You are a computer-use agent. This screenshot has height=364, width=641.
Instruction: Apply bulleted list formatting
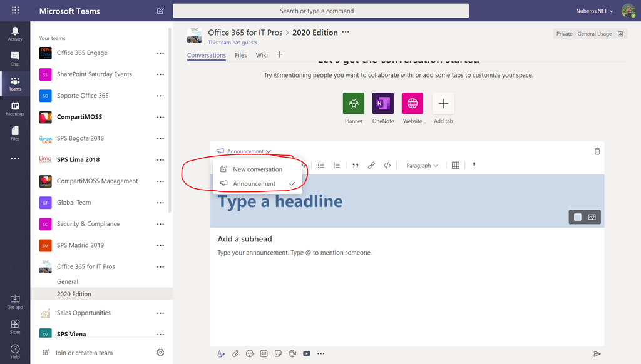[x=321, y=165]
